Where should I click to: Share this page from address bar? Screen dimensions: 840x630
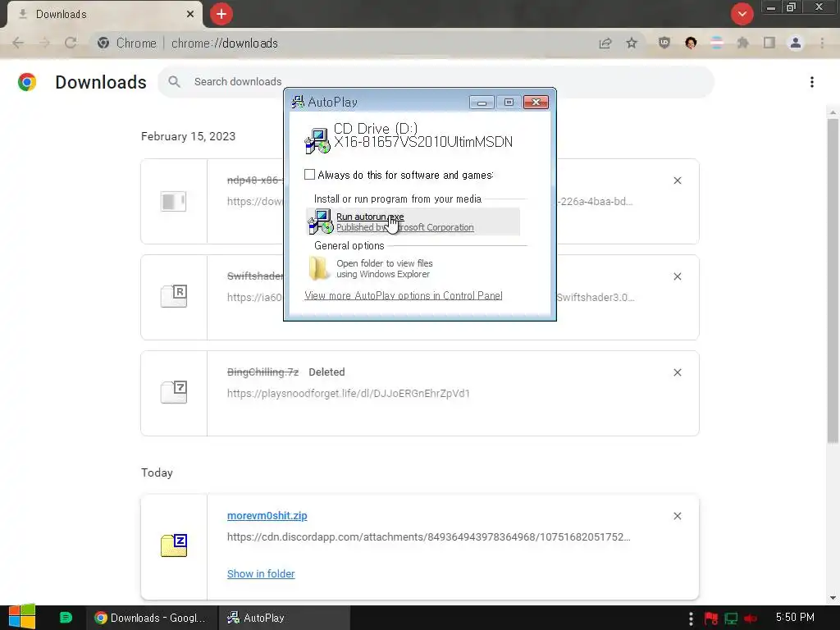click(605, 43)
